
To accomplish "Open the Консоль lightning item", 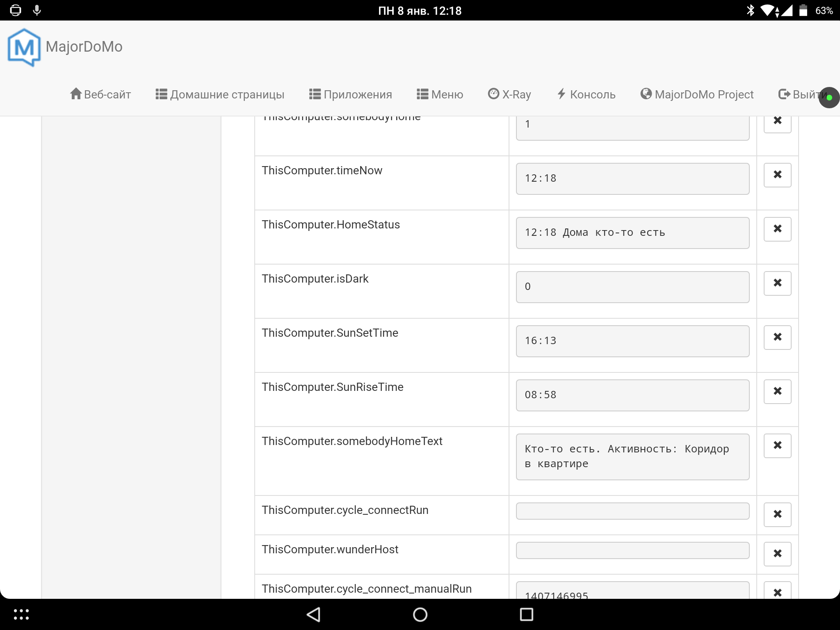I will [x=587, y=94].
